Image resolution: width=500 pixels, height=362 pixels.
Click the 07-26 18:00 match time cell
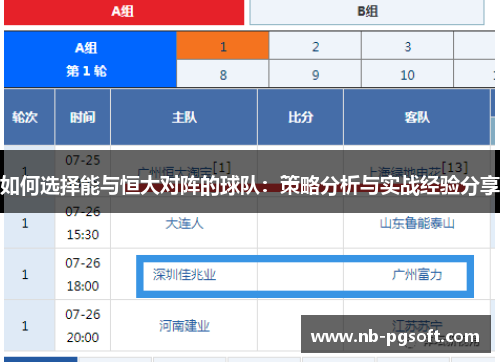click(x=83, y=274)
